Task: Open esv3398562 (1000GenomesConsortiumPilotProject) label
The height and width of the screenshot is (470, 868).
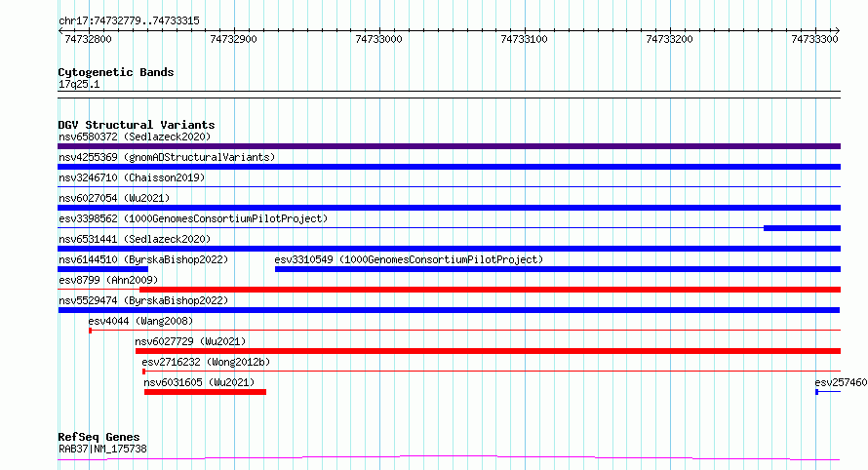Action: [x=193, y=218]
